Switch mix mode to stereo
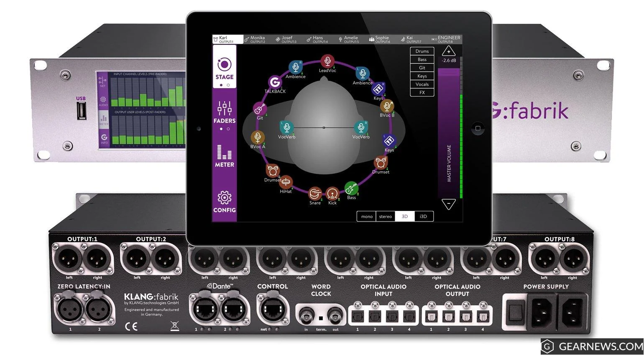 [386, 216]
